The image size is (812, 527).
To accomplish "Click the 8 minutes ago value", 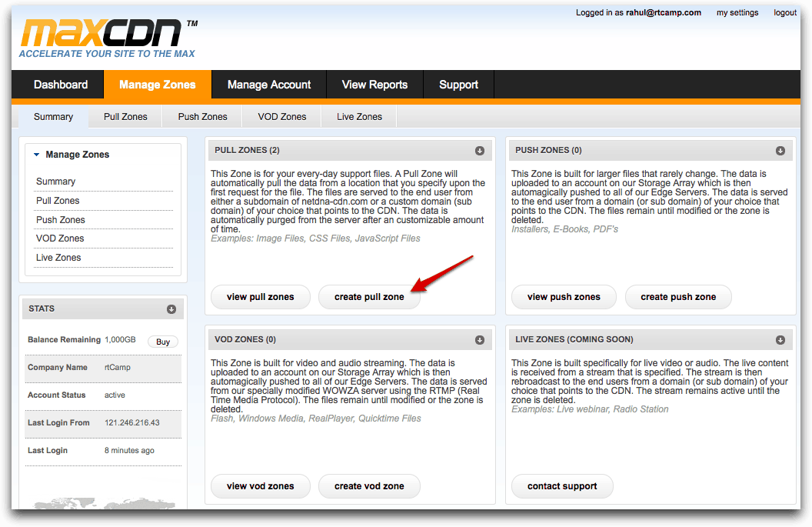I will click(129, 450).
